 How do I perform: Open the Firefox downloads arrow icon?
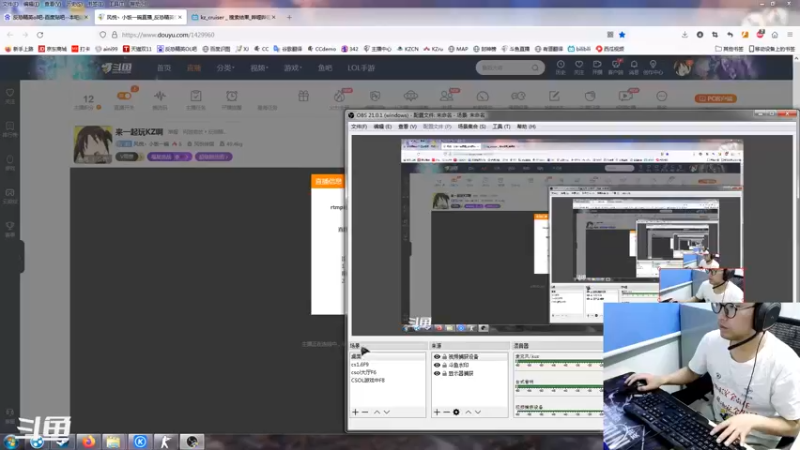tap(685, 35)
